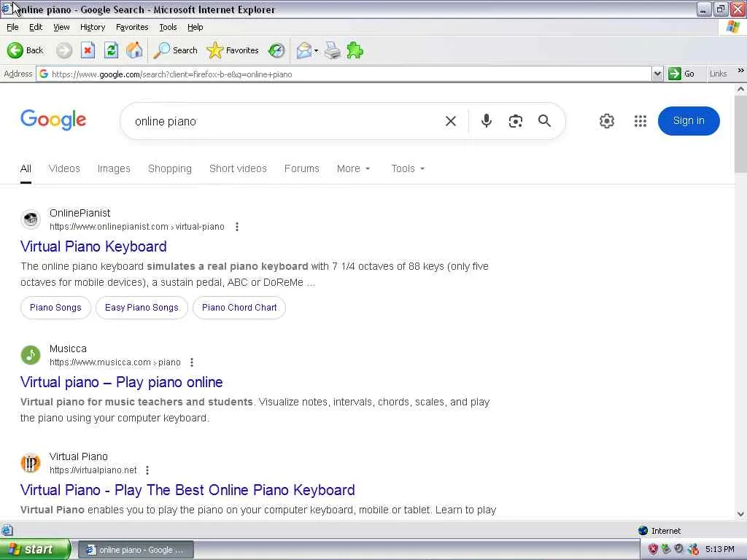Switch to the Short videos tab
This screenshot has height=560, width=747.
238,168
